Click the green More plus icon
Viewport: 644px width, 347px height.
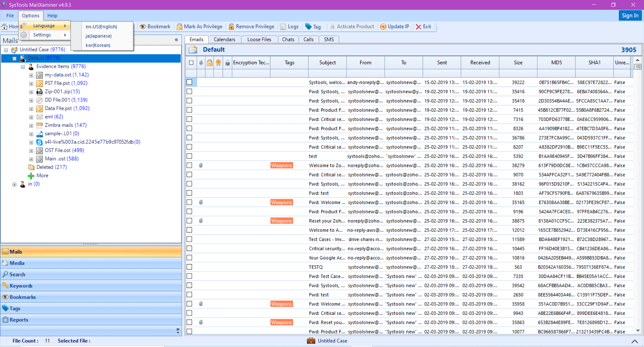31,176
